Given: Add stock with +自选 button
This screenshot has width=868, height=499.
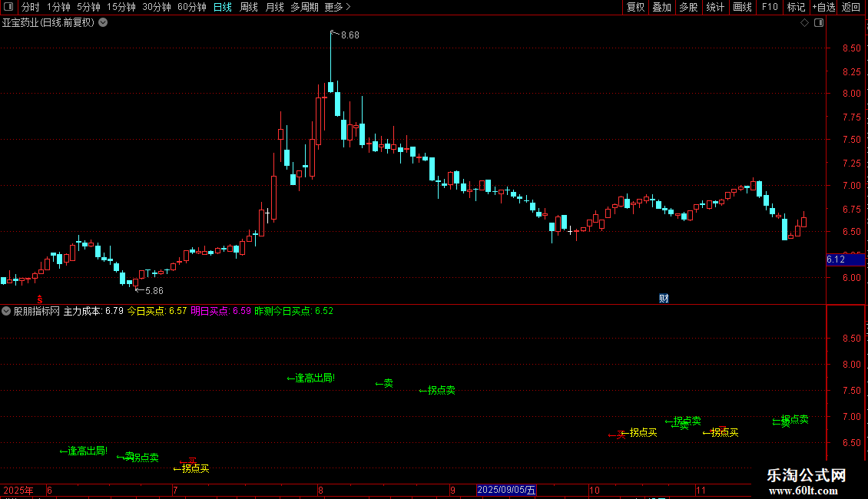Looking at the screenshot, I should point(823,7).
